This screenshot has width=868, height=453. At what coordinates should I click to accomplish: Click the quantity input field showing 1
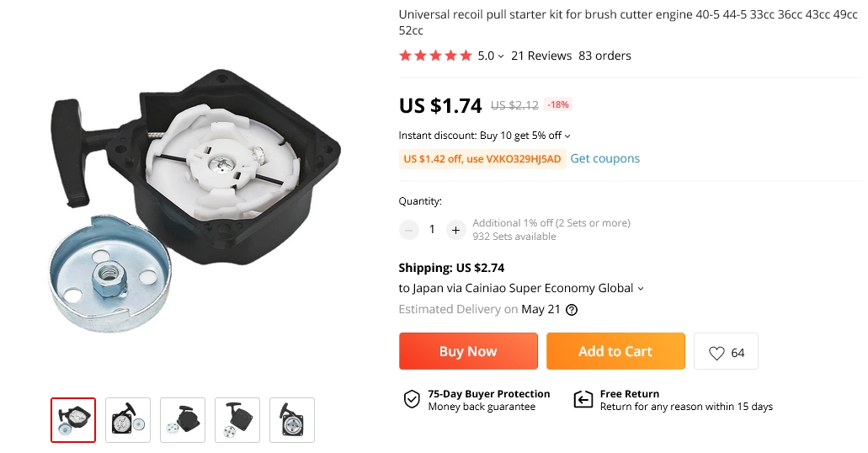pos(433,230)
